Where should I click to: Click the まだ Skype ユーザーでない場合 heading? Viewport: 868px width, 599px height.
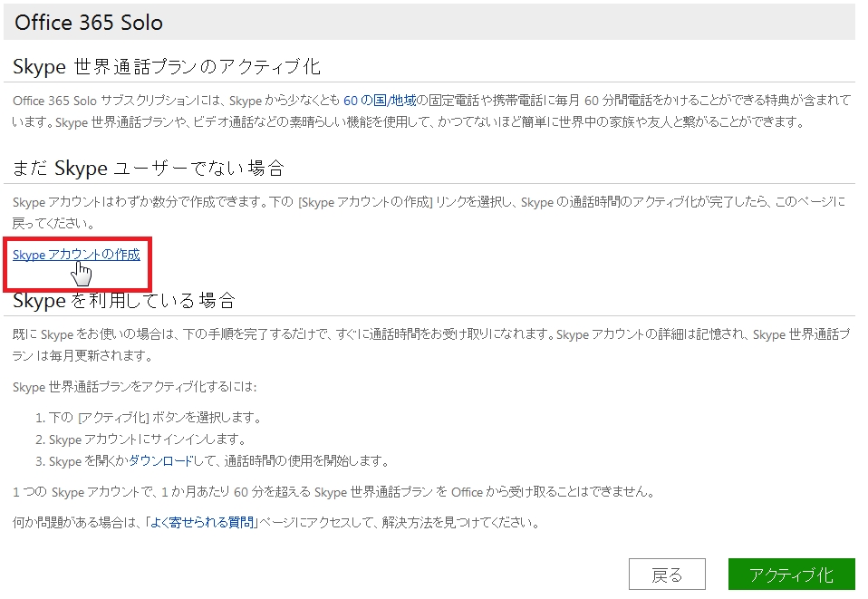(149, 169)
